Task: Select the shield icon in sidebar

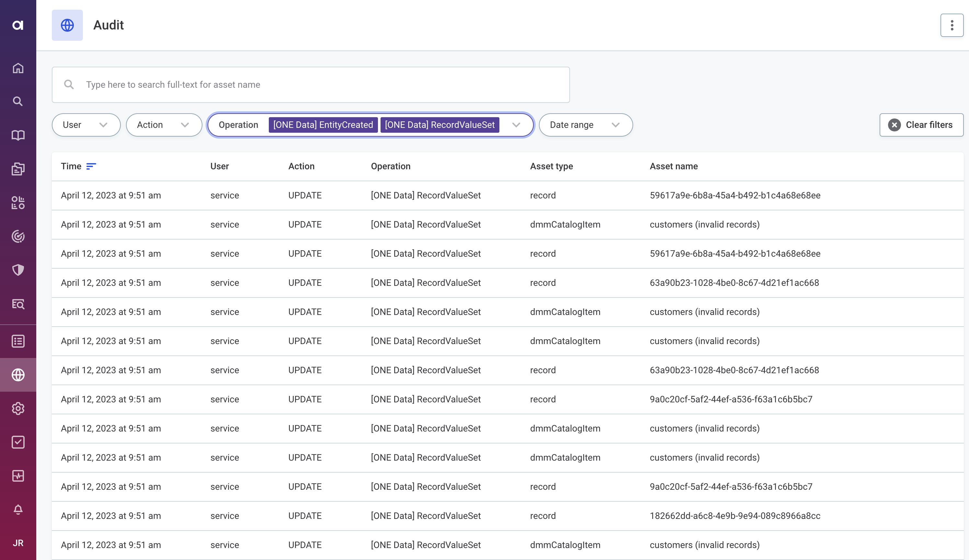Action: [x=18, y=270]
